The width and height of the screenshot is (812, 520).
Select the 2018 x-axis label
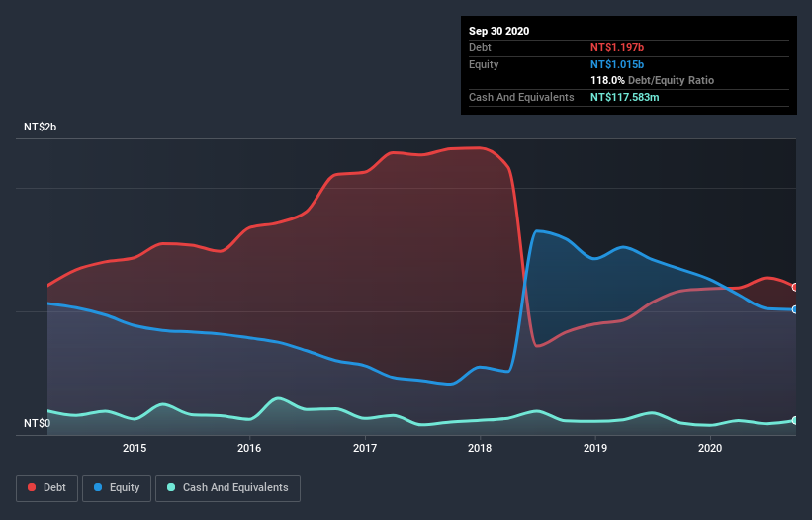pos(480,448)
